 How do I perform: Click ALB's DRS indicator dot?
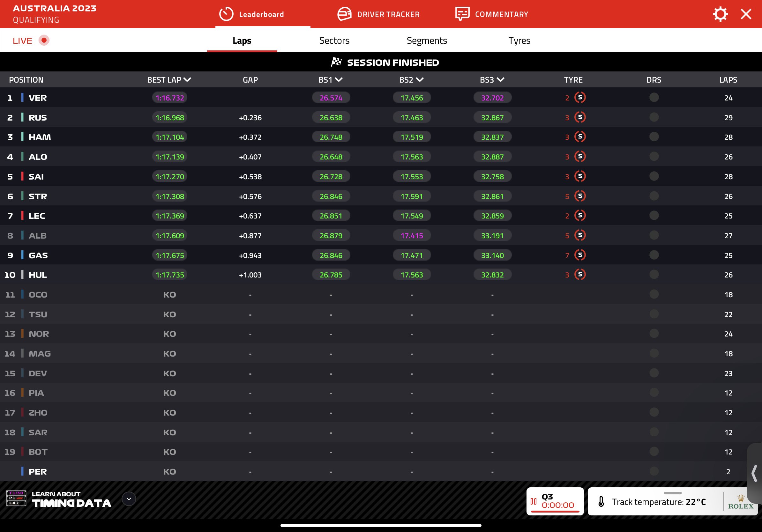pos(654,235)
